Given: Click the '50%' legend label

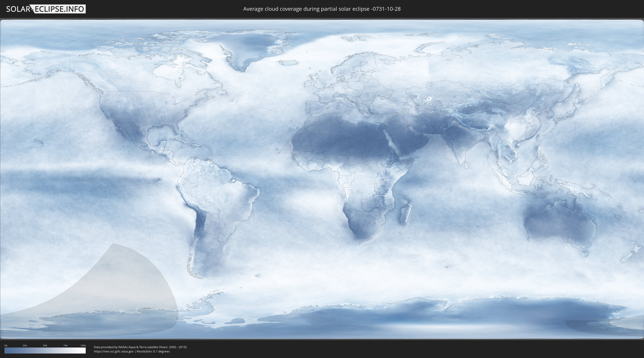Looking at the screenshot, I should pos(45,345).
